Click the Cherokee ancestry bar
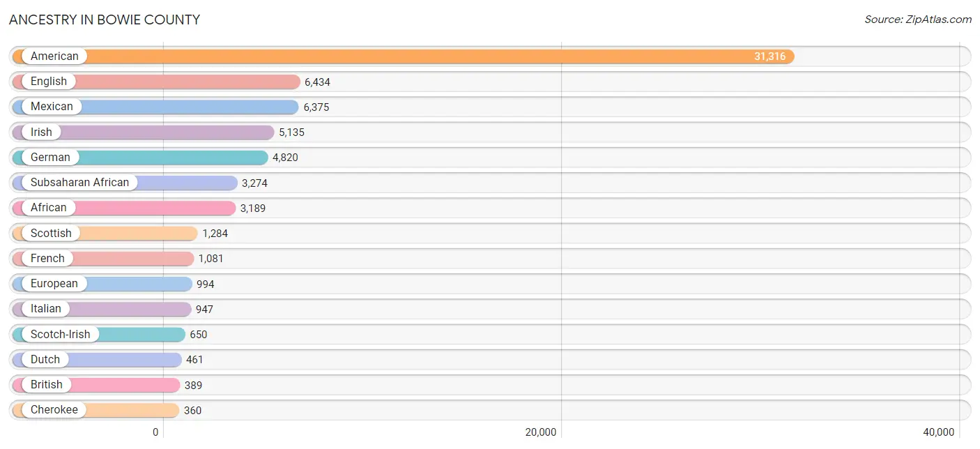The width and height of the screenshot is (980, 449). click(95, 410)
